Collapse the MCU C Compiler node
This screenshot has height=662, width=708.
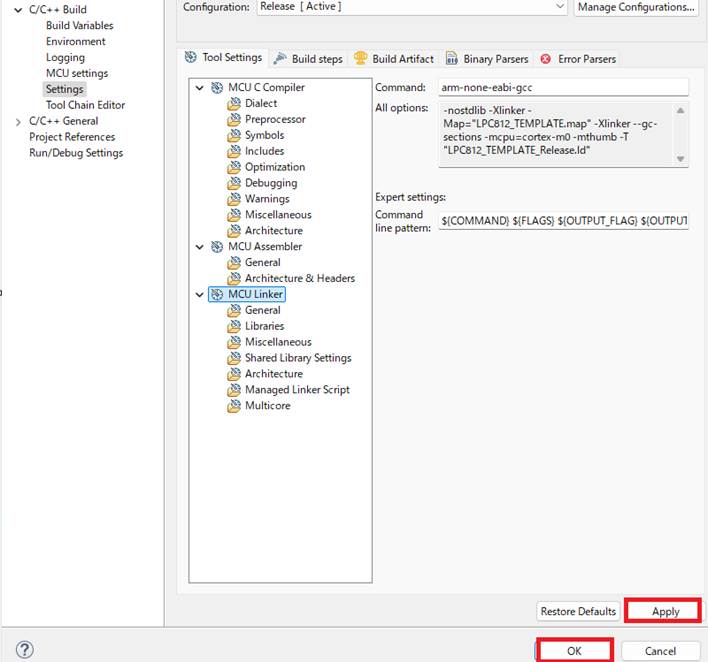pyautogui.click(x=200, y=88)
